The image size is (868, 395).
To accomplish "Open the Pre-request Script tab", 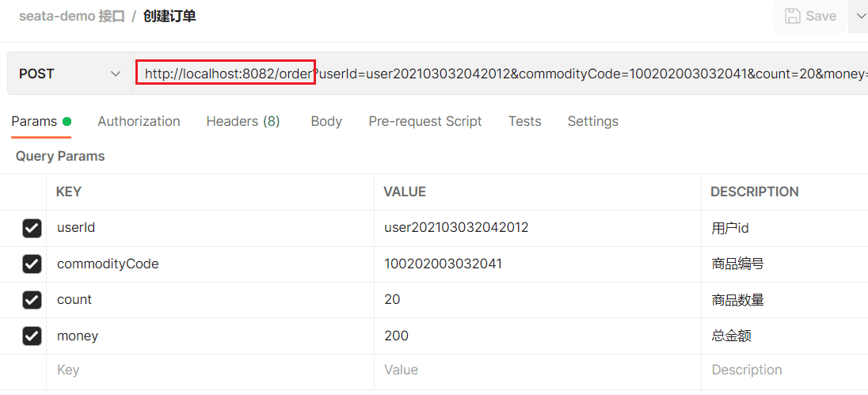I will 424,121.
